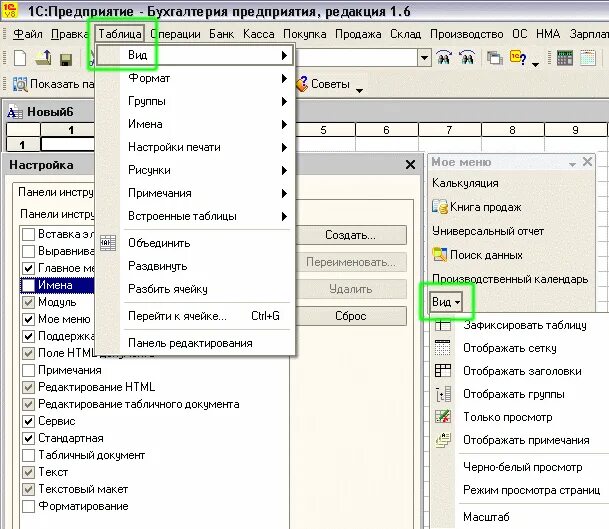Choose Универсальный отчет in Мое меню
609x529 pixels.
[x=488, y=231]
